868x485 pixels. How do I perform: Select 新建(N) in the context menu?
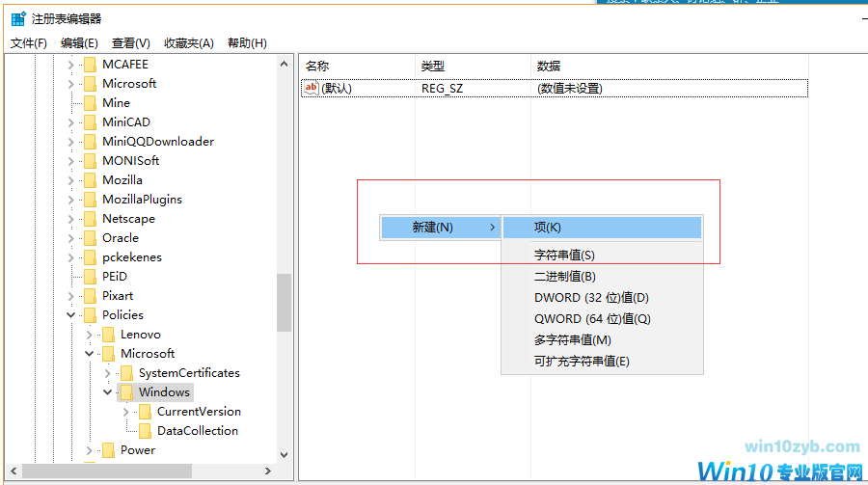pyautogui.click(x=441, y=227)
